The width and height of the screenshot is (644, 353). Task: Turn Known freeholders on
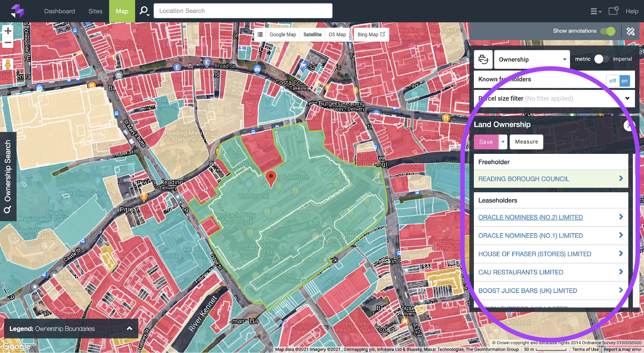pyautogui.click(x=624, y=81)
